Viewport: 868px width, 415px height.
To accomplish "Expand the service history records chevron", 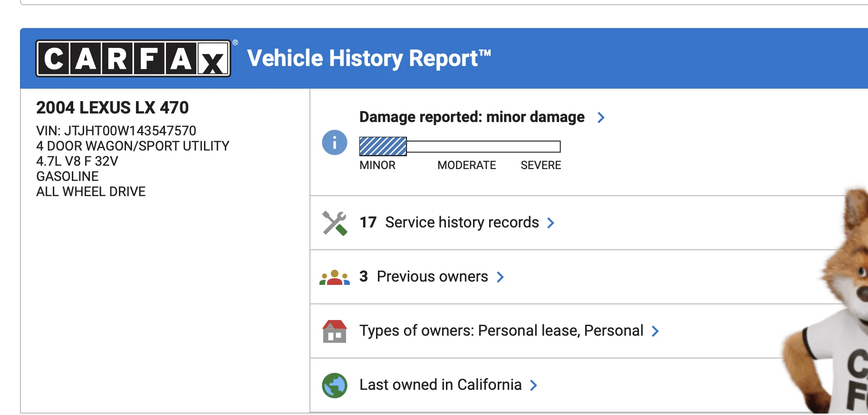I will coord(550,223).
